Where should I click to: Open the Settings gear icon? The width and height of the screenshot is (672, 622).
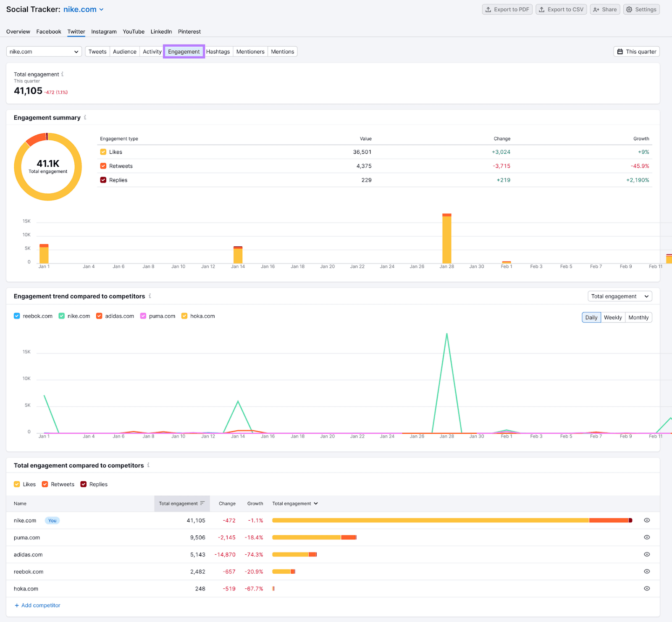(630, 9)
